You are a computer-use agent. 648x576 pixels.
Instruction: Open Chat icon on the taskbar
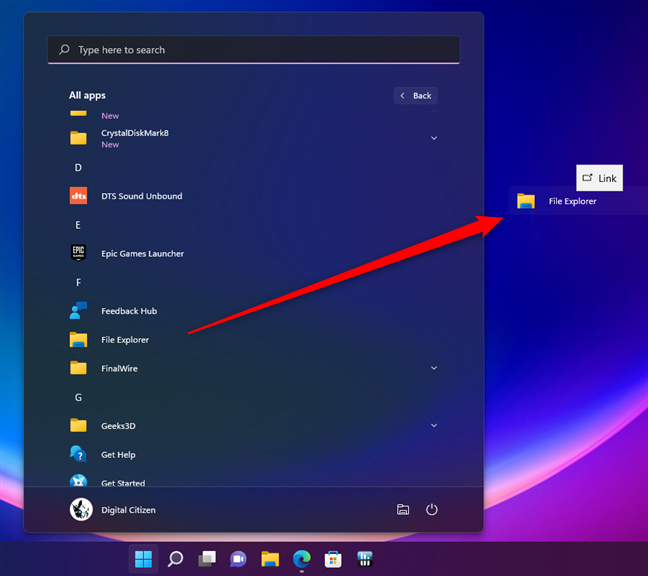238,559
